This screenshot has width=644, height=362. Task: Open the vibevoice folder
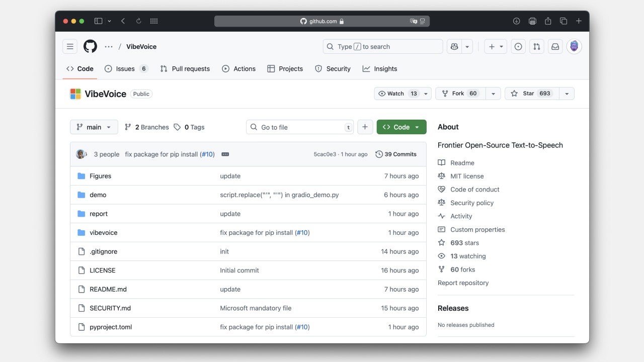(x=104, y=233)
